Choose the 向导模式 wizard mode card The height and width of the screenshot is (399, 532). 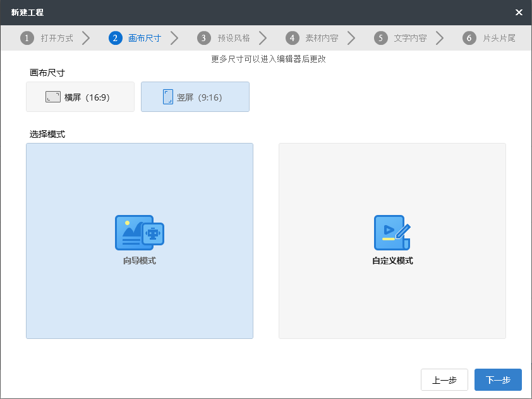[140, 241]
